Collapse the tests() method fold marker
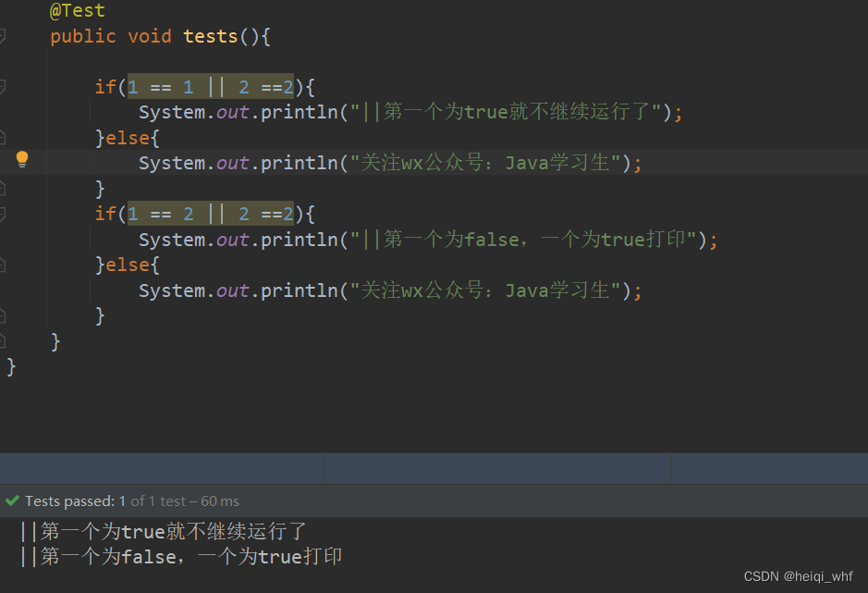 [2, 37]
